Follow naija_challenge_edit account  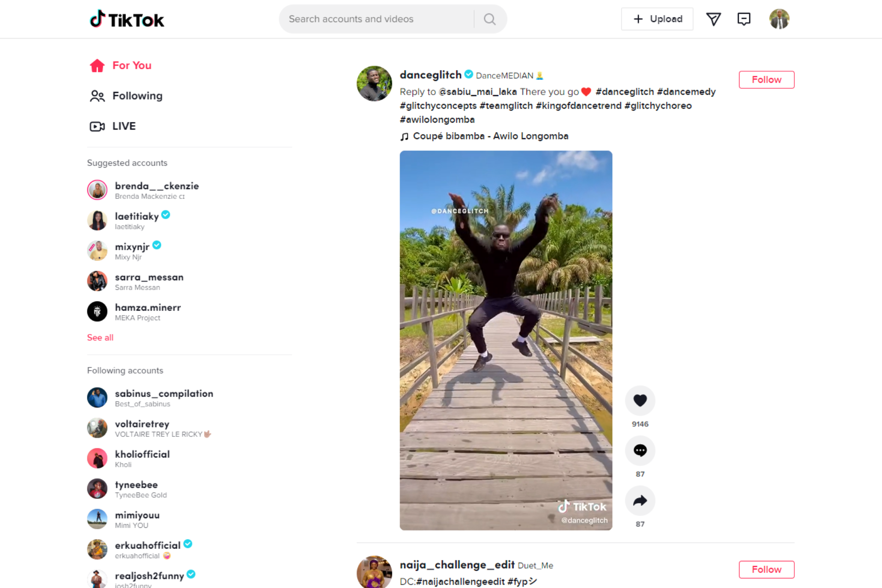[766, 569]
